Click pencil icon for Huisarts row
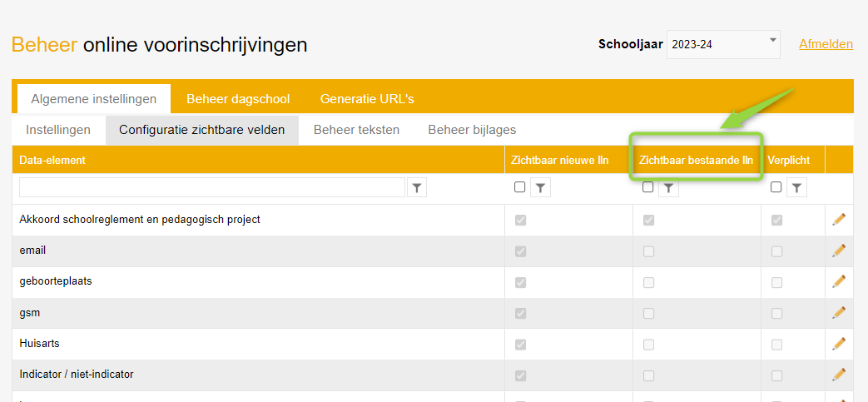 point(839,343)
